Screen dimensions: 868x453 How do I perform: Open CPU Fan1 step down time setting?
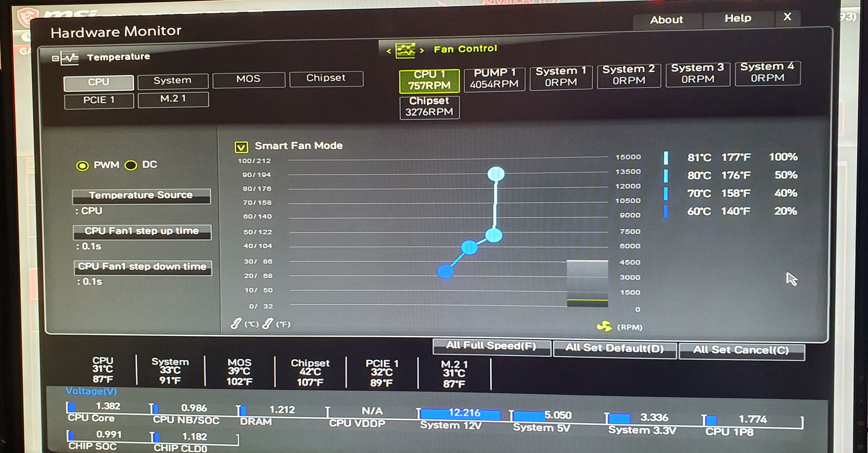click(143, 267)
